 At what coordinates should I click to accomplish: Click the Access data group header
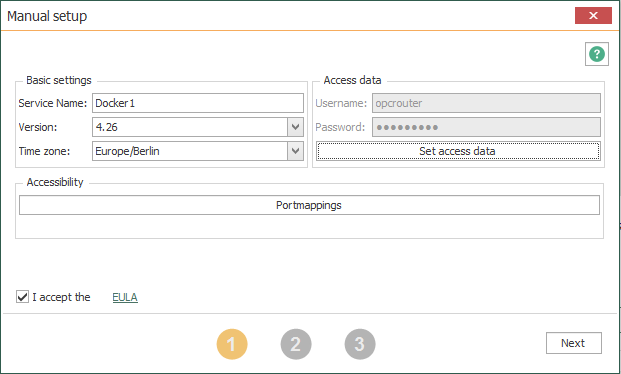352,80
